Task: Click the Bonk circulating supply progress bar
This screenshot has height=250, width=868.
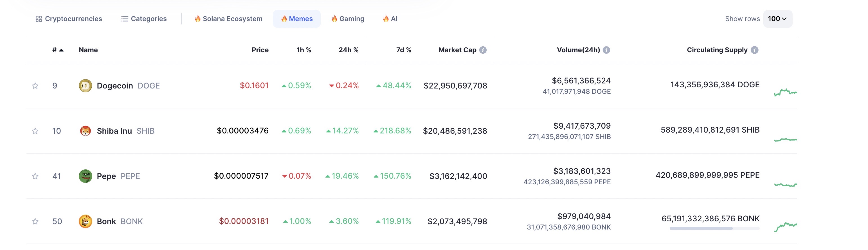Action: coord(714,228)
